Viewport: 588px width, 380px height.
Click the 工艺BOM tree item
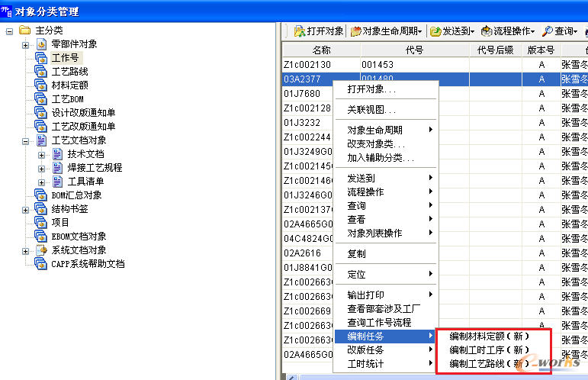click(x=66, y=98)
